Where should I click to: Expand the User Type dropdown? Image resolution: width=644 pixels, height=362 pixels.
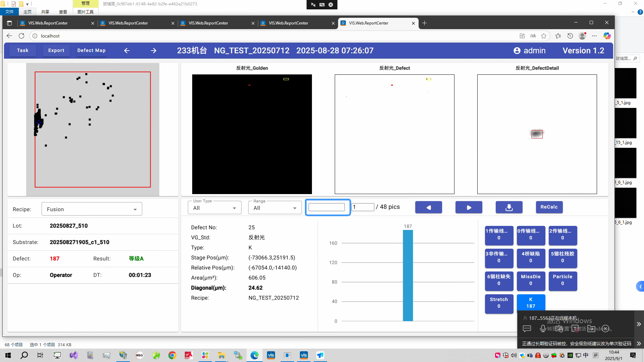click(214, 208)
